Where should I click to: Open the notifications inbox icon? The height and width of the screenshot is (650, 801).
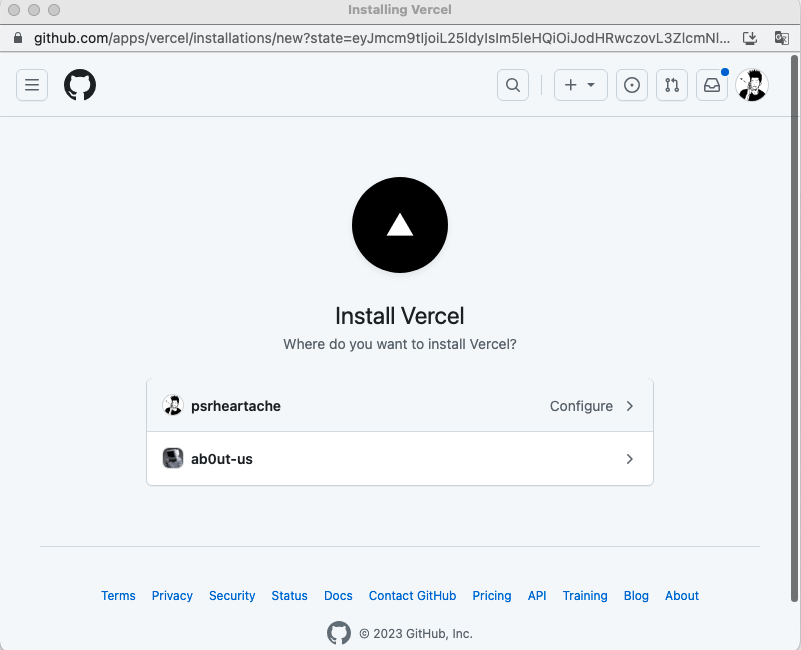click(x=712, y=85)
